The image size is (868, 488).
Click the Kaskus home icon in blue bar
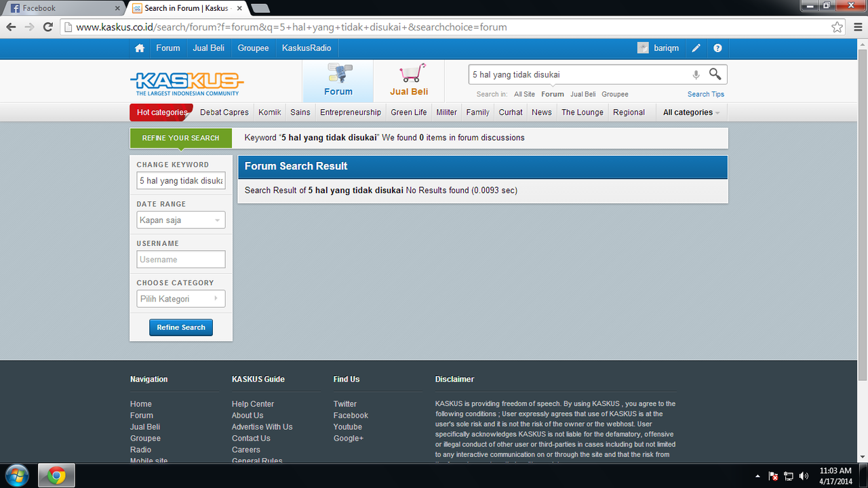(140, 48)
